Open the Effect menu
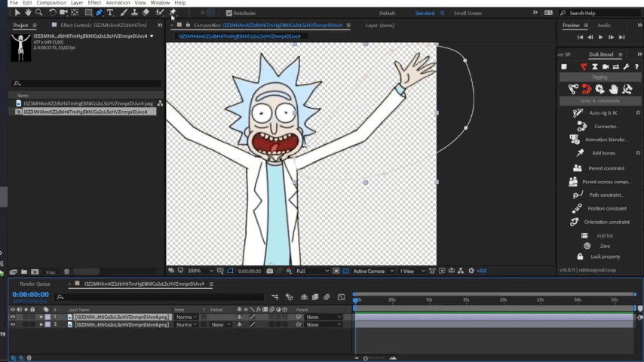The width and height of the screenshot is (644, 362). pyautogui.click(x=94, y=3)
